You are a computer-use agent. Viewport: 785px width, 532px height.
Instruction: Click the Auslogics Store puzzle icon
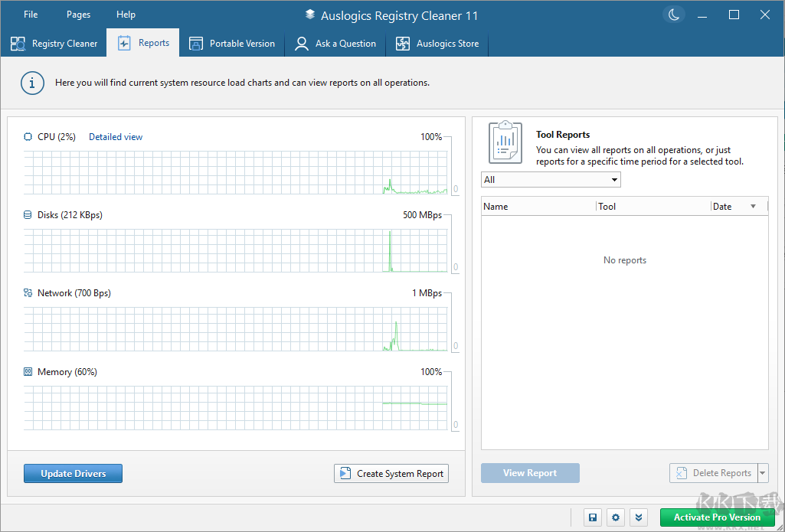point(403,44)
